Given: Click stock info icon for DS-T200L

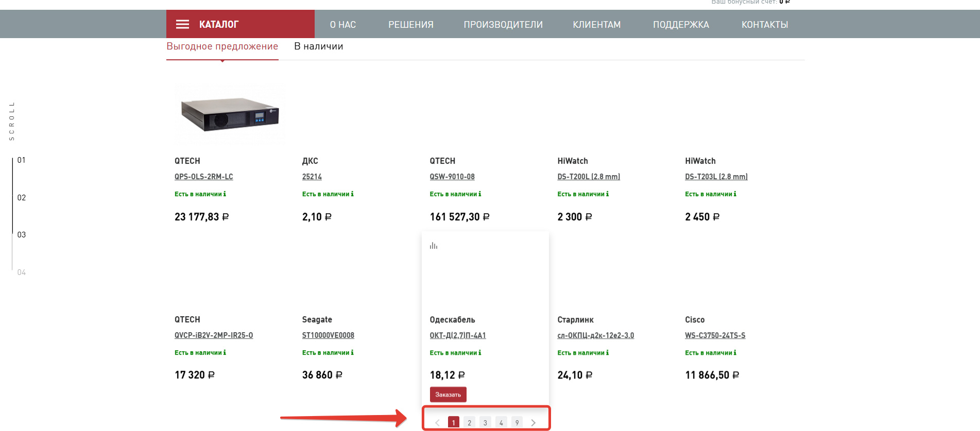Looking at the screenshot, I should tap(608, 194).
